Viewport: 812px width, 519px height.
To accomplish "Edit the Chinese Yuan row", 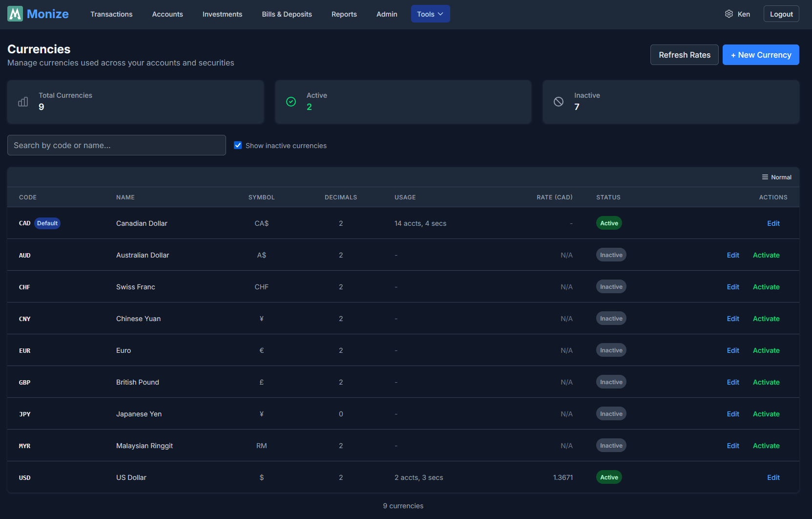I will (733, 319).
